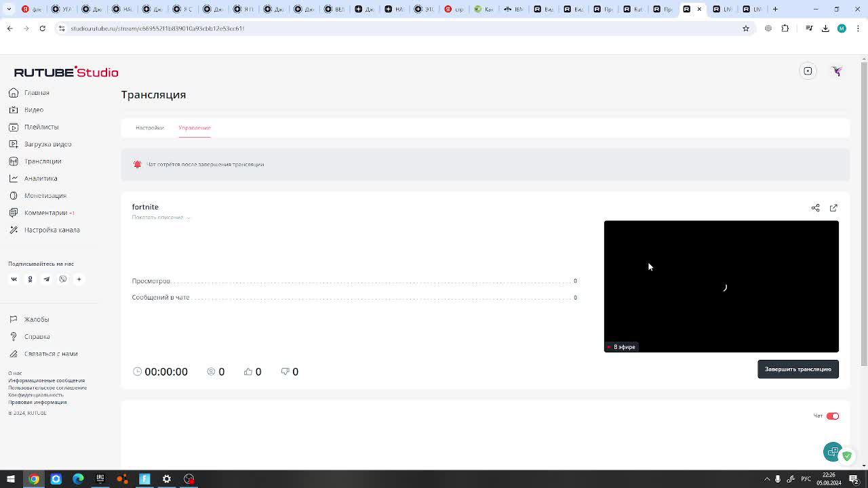Open Windows Start menu
Image resolution: width=868 pixels, height=488 pixels.
click(11, 479)
